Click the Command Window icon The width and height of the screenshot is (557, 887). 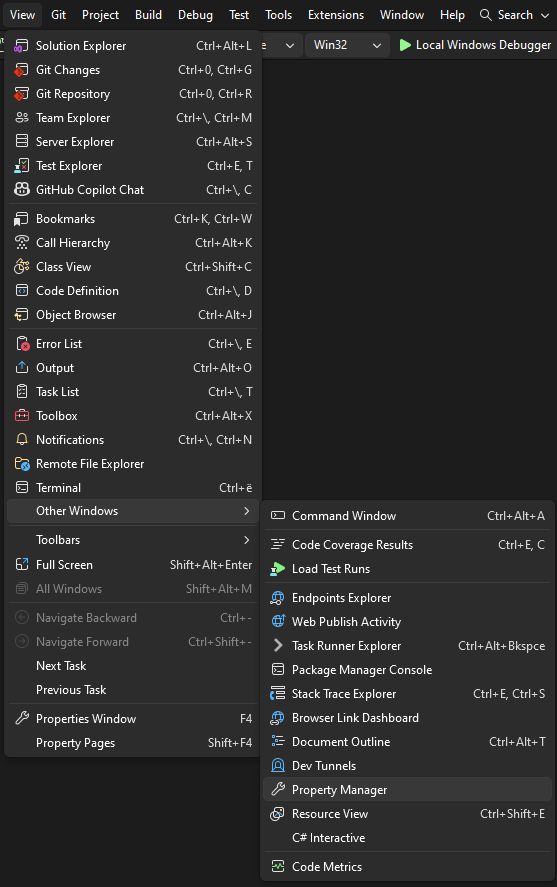tap(278, 515)
